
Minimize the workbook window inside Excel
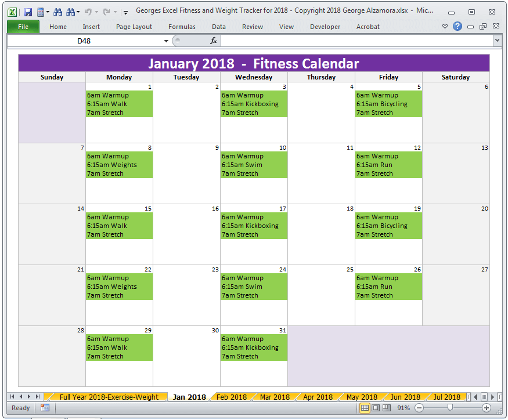(x=470, y=27)
